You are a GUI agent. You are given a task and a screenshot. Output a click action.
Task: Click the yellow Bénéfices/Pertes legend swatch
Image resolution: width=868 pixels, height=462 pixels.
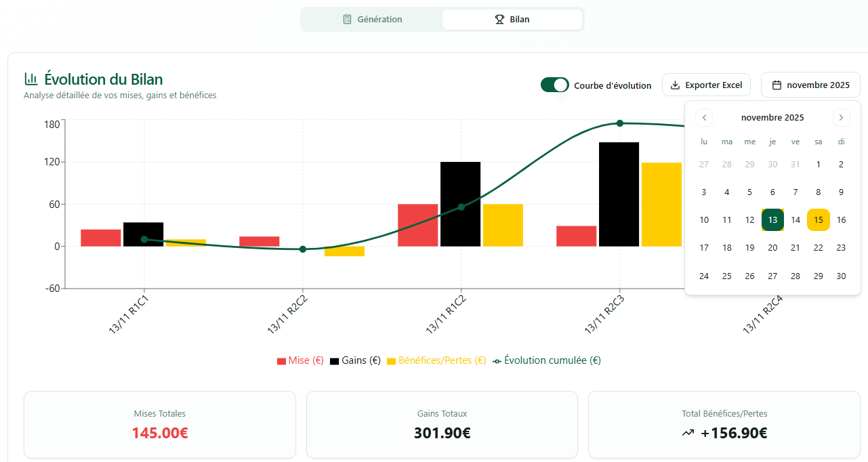pos(391,361)
